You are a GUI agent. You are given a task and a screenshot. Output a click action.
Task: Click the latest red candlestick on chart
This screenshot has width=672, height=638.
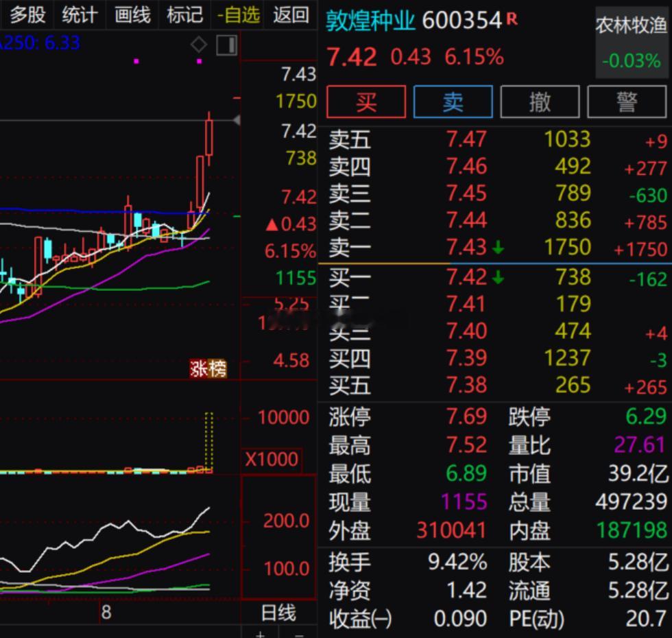(209, 138)
